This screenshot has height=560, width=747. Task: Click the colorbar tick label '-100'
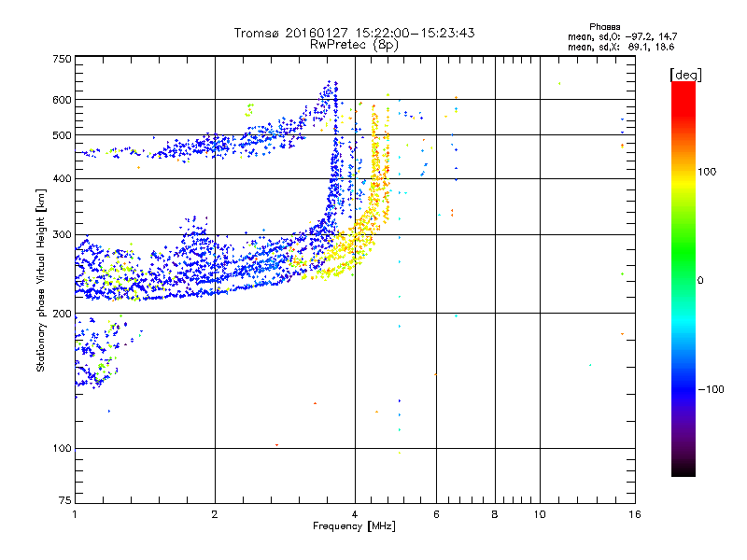[x=711, y=389]
